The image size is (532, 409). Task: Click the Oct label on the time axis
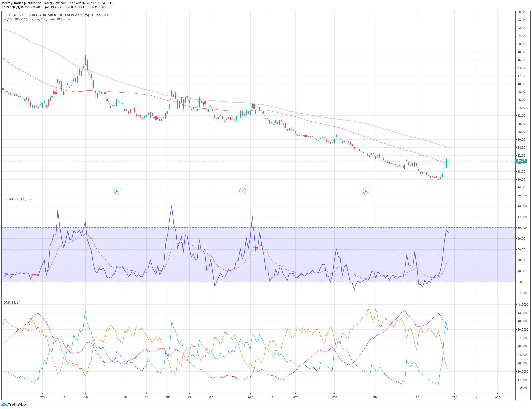point(250,397)
